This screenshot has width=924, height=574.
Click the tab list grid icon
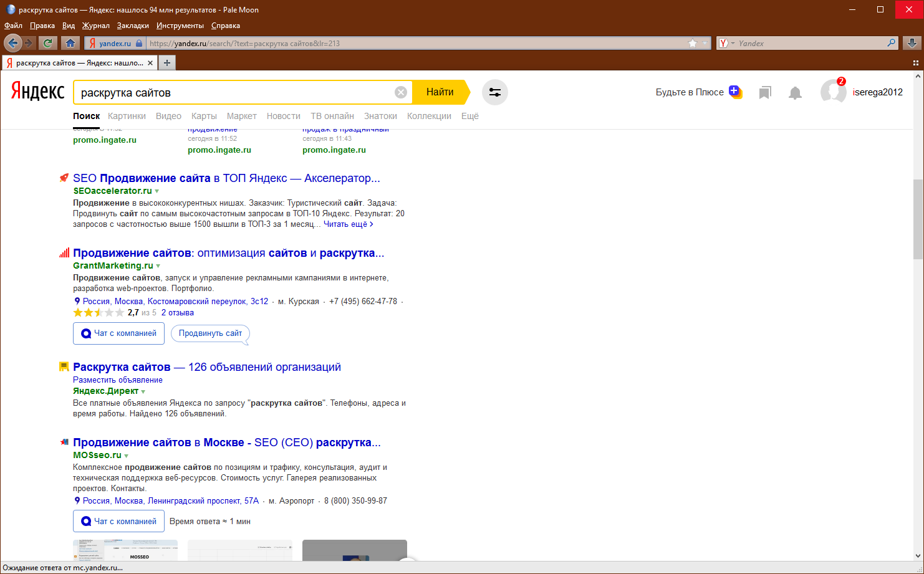pos(916,63)
